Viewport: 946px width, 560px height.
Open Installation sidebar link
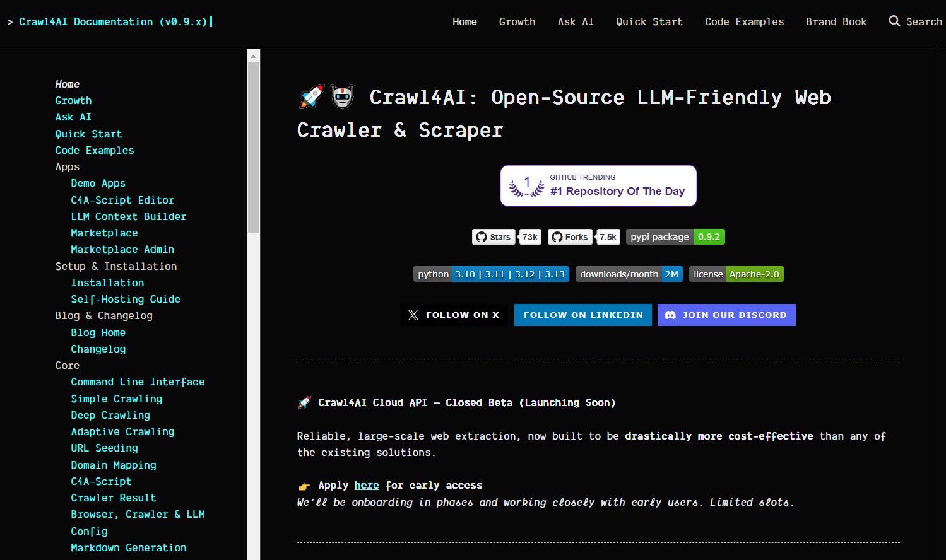[107, 283]
